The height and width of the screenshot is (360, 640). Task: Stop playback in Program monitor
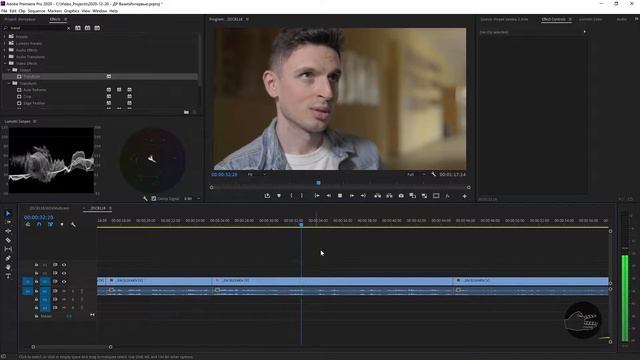(x=340, y=196)
